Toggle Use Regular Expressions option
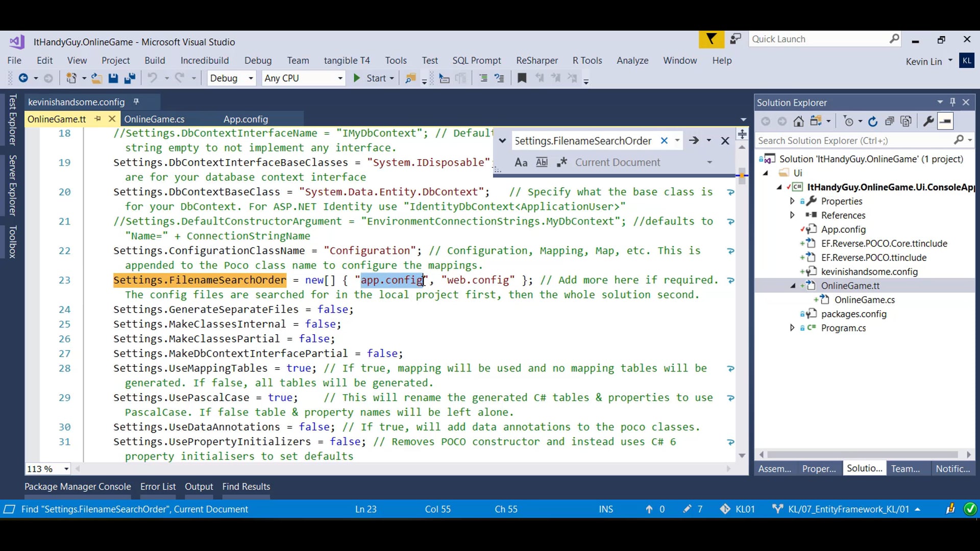980x551 pixels. click(x=561, y=162)
